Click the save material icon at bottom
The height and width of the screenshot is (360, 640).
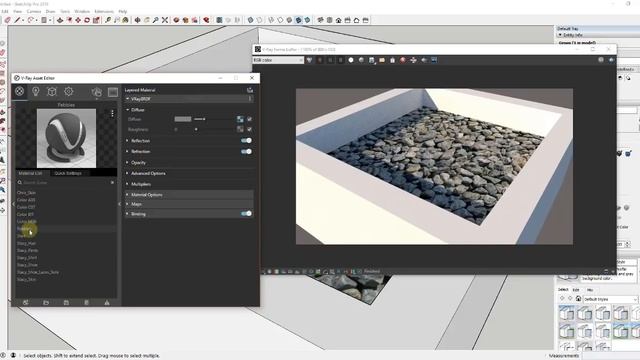[x=66, y=302]
